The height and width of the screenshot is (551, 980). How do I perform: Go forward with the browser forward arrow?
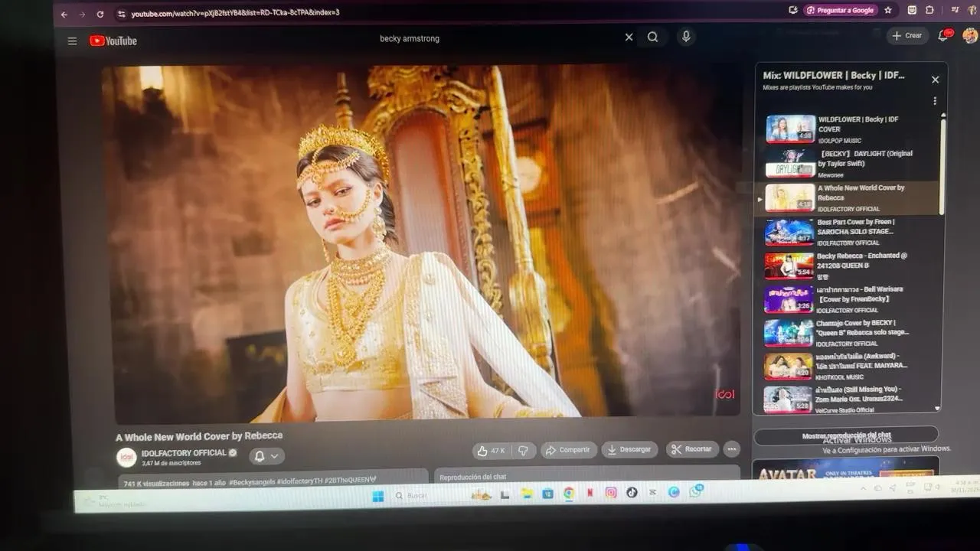coord(82,15)
